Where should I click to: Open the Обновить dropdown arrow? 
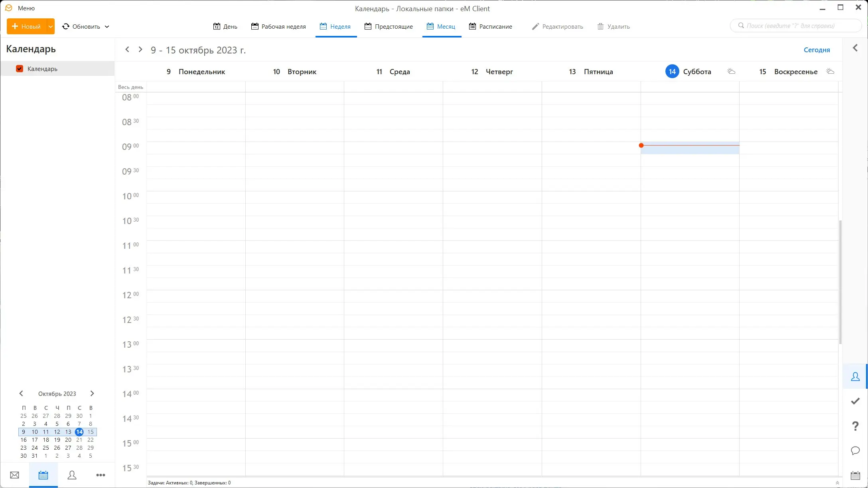coord(107,27)
